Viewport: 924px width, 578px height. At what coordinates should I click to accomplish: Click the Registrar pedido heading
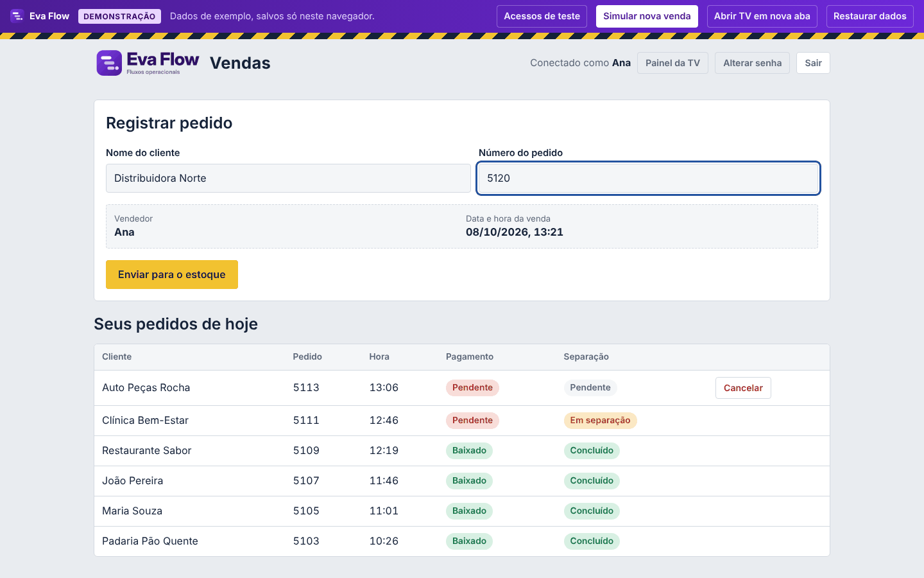tap(169, 123)
